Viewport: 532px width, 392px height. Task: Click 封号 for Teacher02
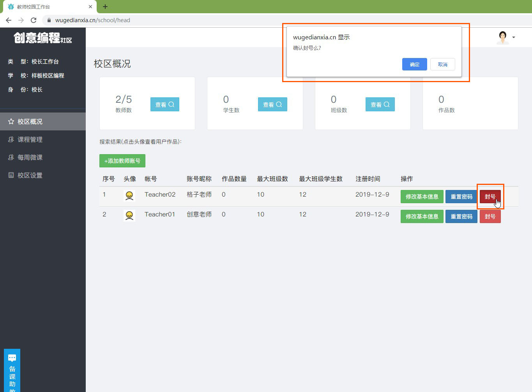(x=490, y=197)
